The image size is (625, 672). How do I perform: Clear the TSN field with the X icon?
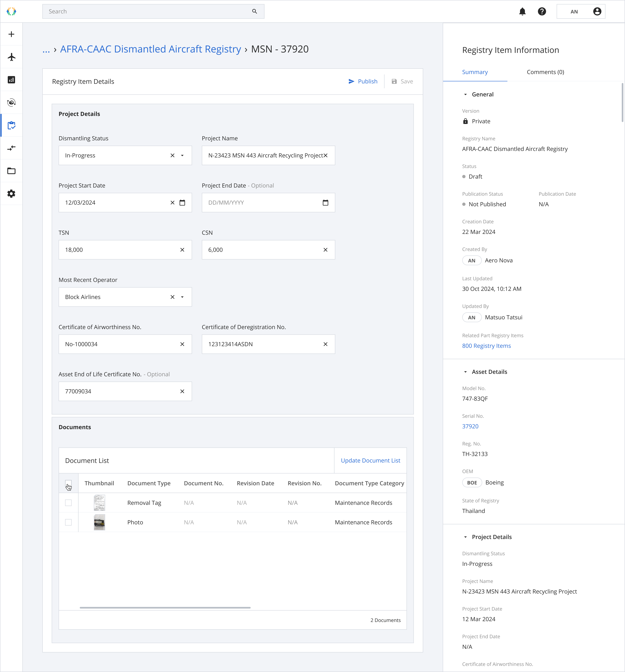(x=182, y=250)
